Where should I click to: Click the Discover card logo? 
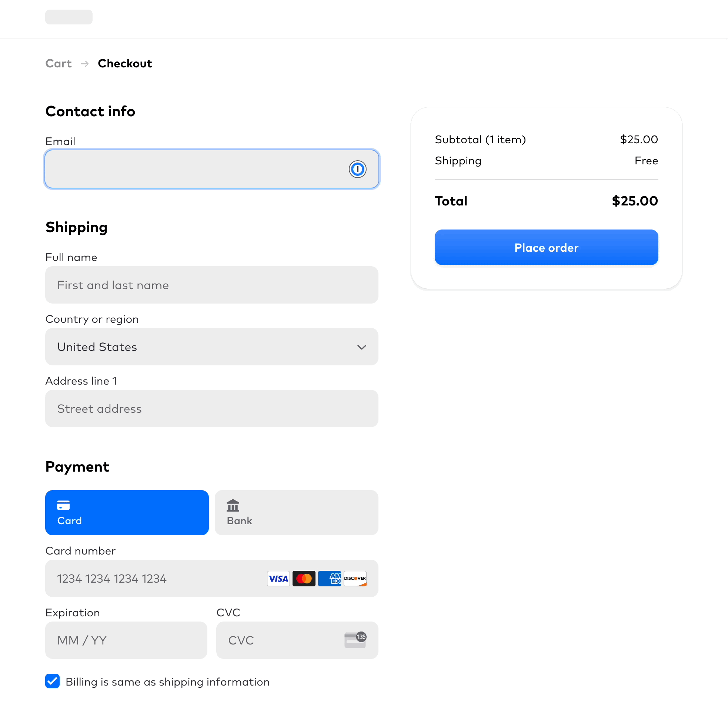coord(355,578)
